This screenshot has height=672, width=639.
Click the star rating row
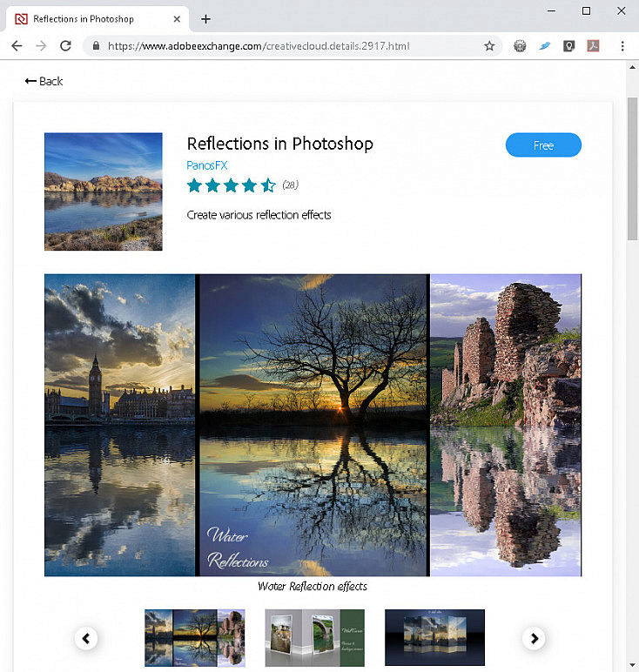pyautogui.click(x=231, y=185)
